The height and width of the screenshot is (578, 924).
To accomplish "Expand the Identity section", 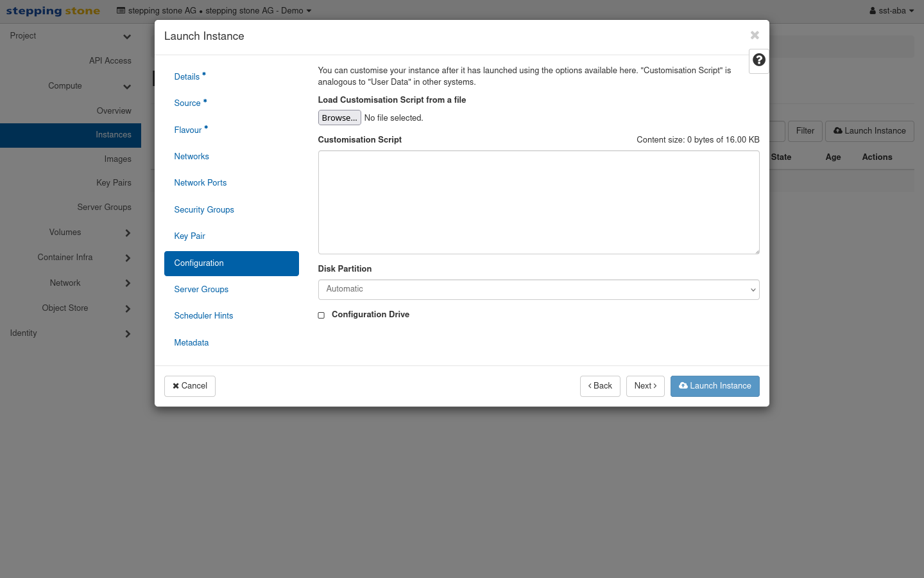I will (x=71, y=333).
